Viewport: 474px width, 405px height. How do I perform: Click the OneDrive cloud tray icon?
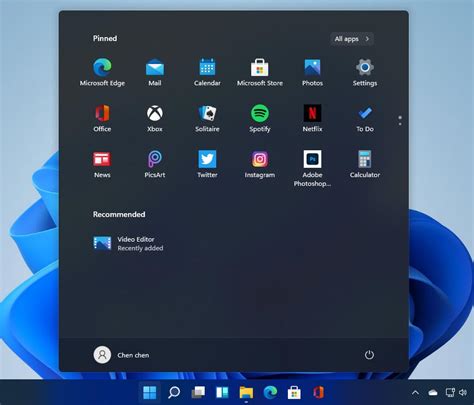[433, 393]
